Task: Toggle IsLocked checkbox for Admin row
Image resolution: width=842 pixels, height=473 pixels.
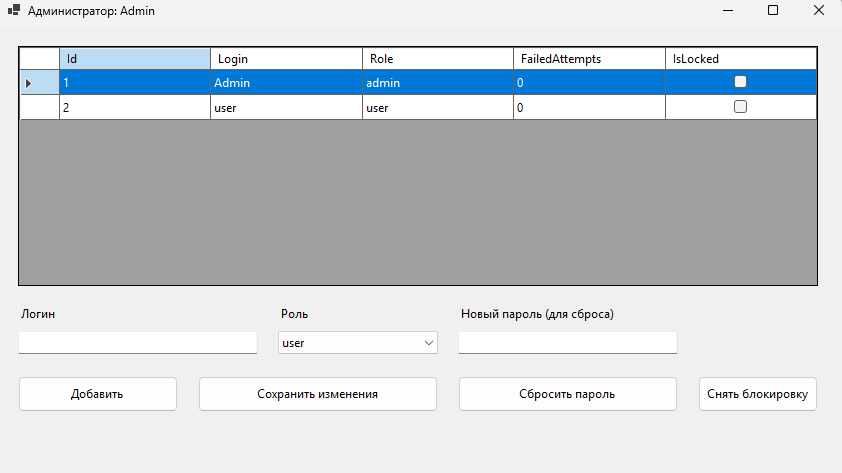Action: click(740, 82)
